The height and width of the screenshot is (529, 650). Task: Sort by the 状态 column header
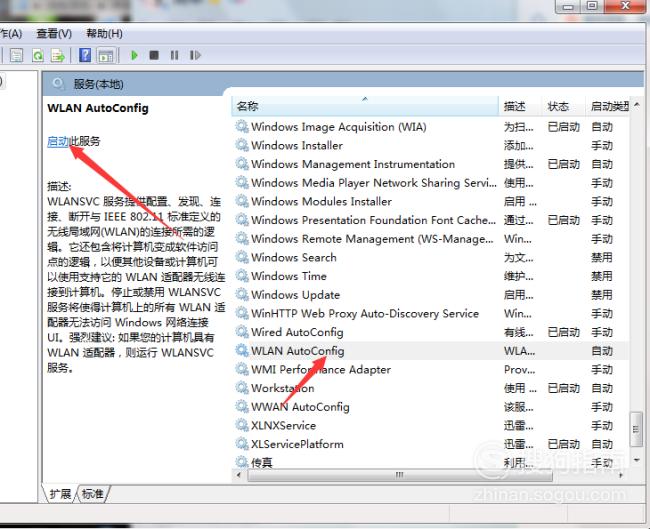click(x=563, y=106)
